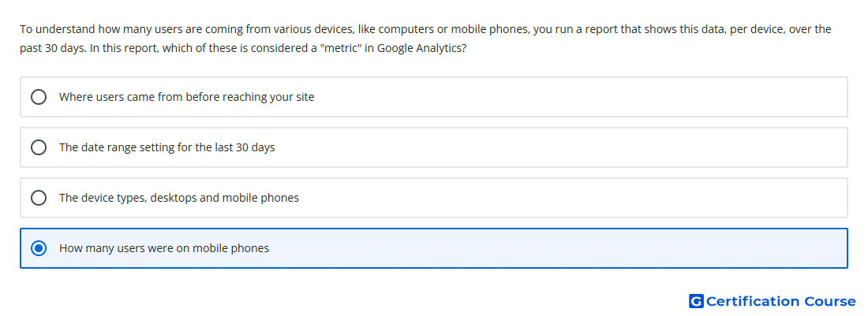
Task: Click the question paragraph's first line
Action: [425, 29]
